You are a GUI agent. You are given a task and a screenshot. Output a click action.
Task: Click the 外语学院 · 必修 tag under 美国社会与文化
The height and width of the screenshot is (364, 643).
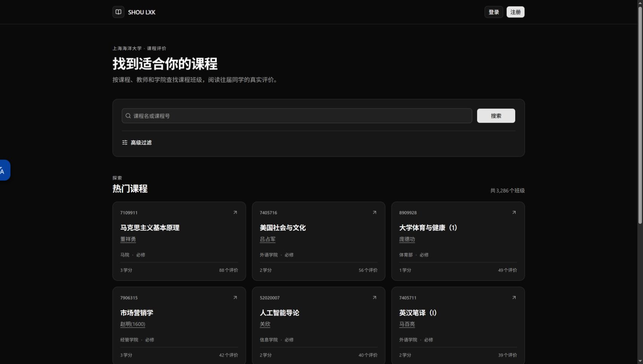click(277, 255)
